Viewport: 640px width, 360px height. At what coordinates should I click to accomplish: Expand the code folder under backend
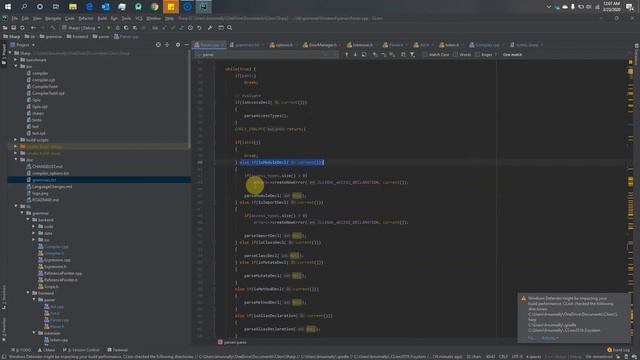coord(34,226)
